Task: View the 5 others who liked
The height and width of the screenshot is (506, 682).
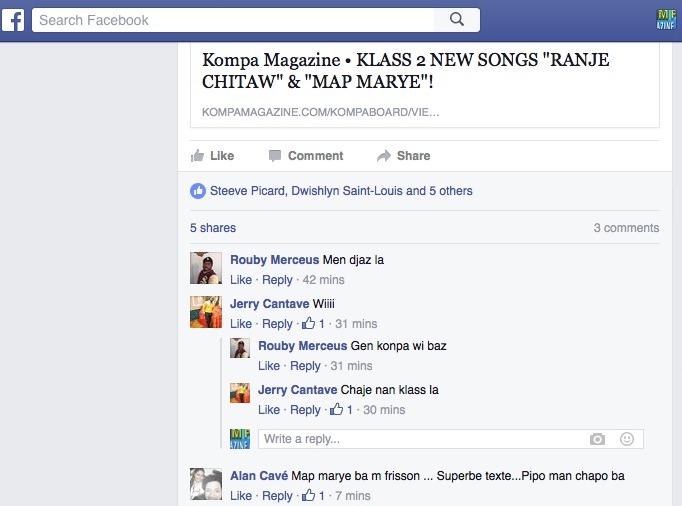Action: click(451, 191)
